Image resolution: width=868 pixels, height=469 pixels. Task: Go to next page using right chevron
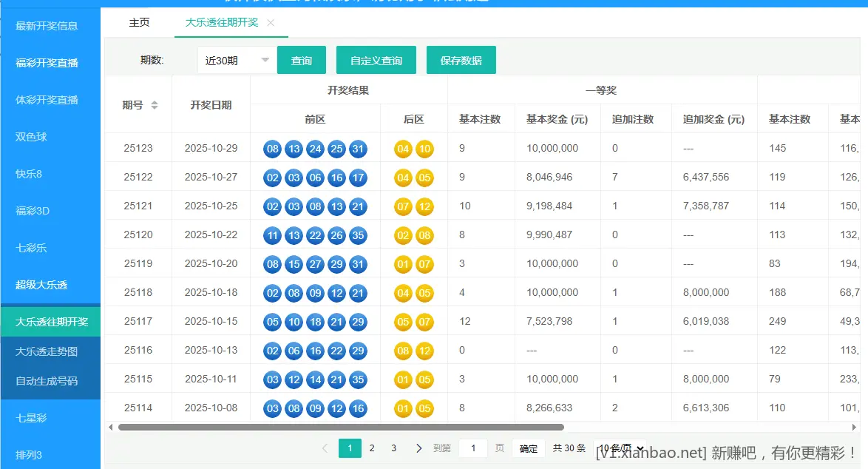point(418,448)
